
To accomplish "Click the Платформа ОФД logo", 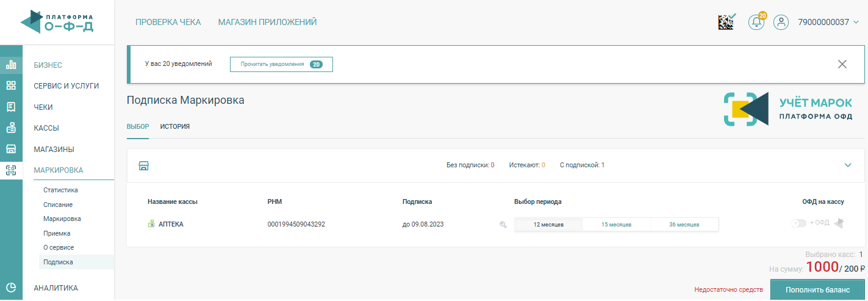I will point(57,22).
